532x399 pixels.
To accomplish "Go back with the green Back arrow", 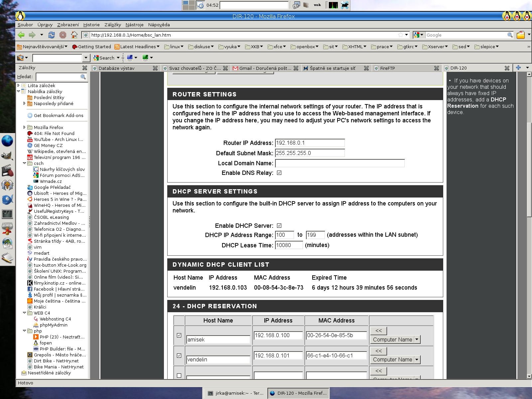I will click(x=21, y=35).
